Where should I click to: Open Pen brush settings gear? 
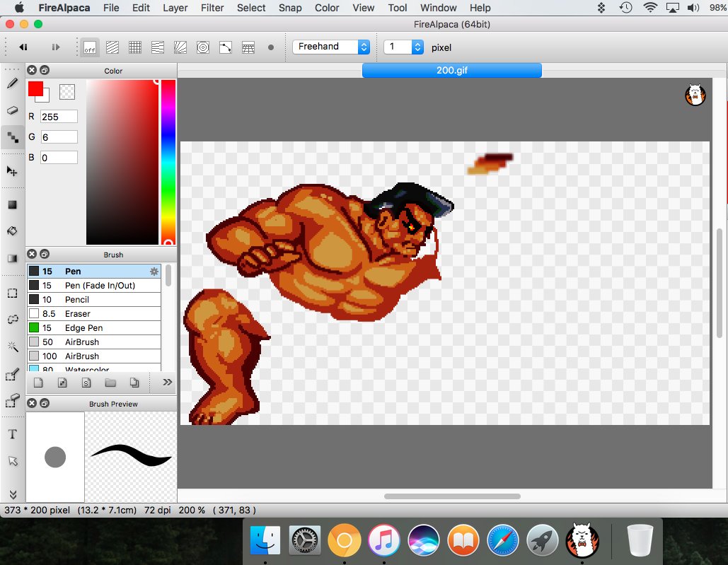click(154, 272)
